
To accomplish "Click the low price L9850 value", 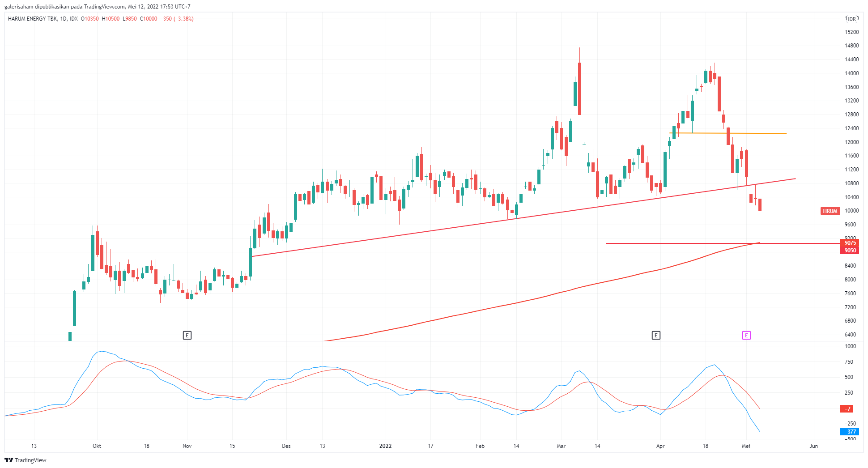I will [x=130, y=19].
